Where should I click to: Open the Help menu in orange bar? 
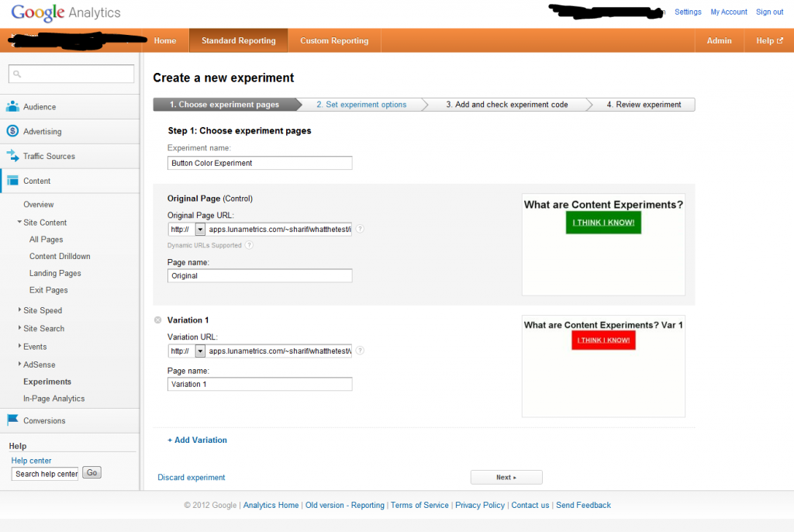(x=769, y=40)
